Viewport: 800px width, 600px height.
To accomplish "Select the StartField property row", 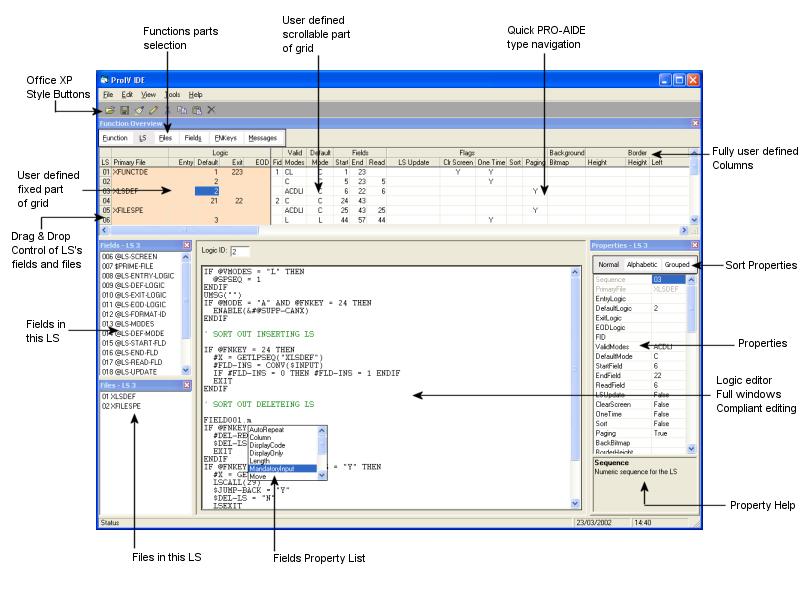I will (x=640, y=366).
